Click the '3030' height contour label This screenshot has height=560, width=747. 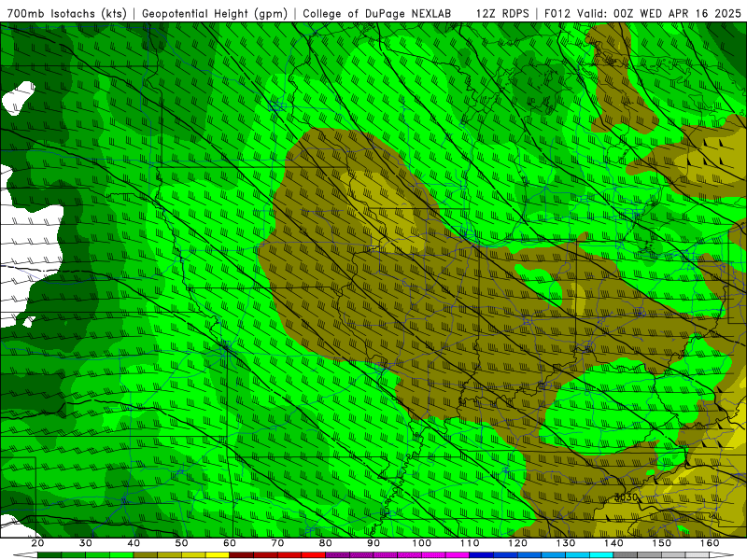tap(626, 497)
